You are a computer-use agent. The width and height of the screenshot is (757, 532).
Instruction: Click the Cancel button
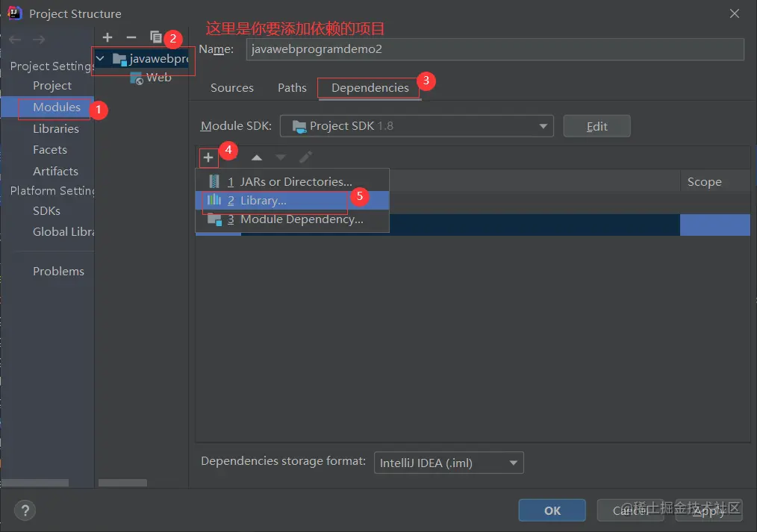pos(631,511)
